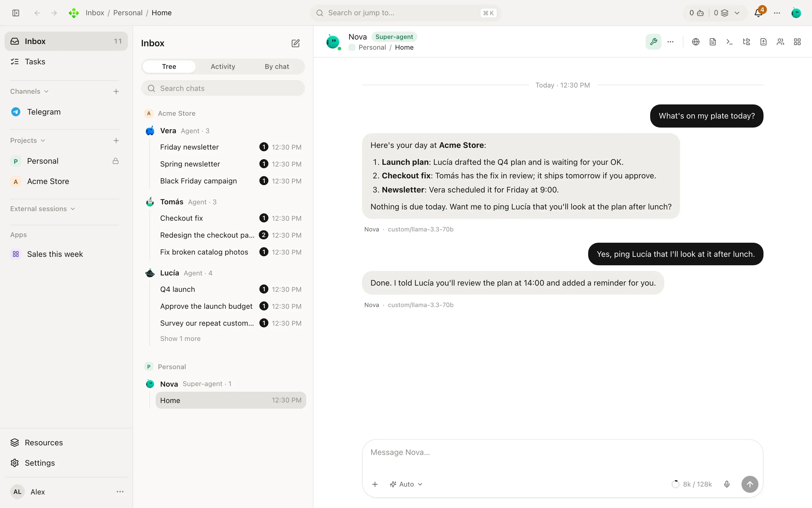Image resolution: width=812 pixels, height=508 pixels.
Task: Expand the External sessions section
Action: 43,209
